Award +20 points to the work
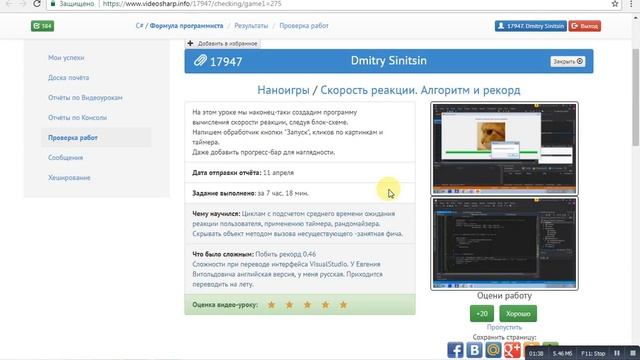Screen dimensions: 640x360 point(482,313)
